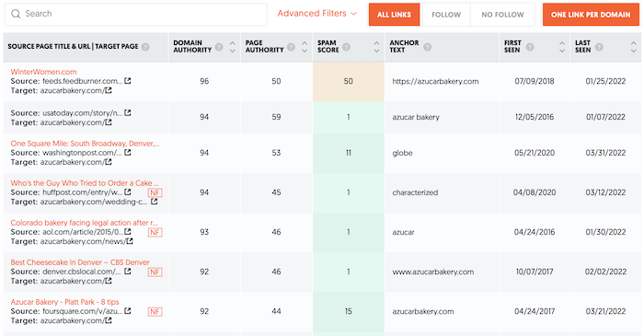
Task: Open Azucar Bakery - Platt Park link
Action: (65, 302)
